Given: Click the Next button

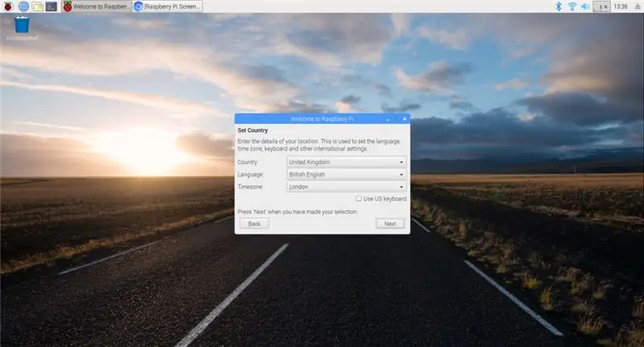Looking at the screenshot, I should [390, 223].
